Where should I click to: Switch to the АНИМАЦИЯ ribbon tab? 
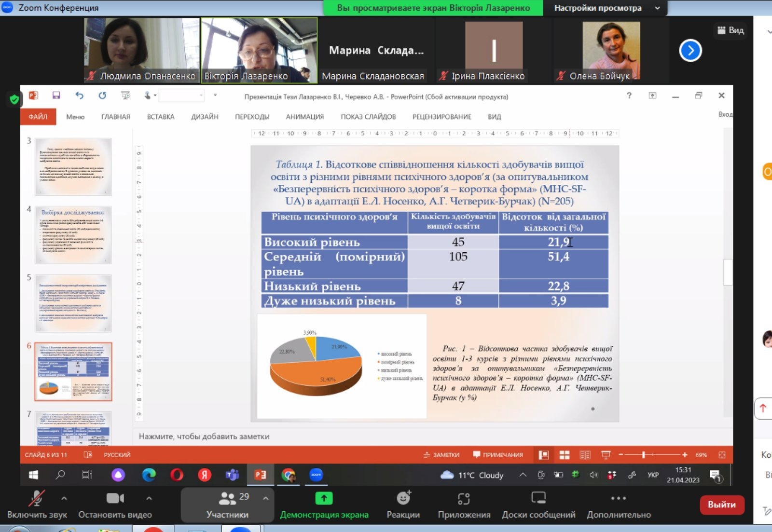[304, 117]
